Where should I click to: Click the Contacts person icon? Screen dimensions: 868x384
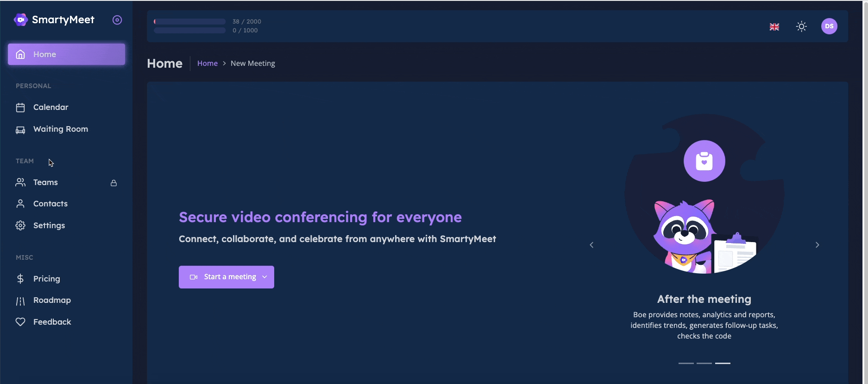(20, 204)
